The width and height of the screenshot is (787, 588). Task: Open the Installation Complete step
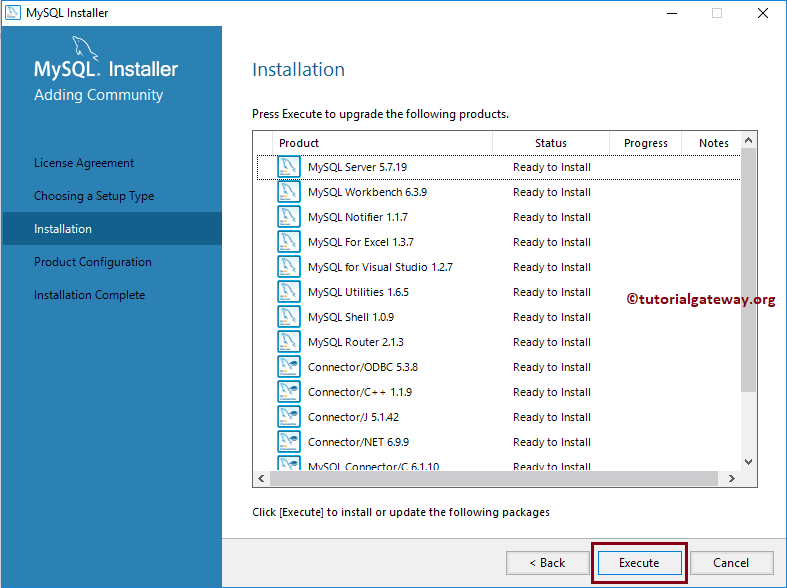(89, 295)
